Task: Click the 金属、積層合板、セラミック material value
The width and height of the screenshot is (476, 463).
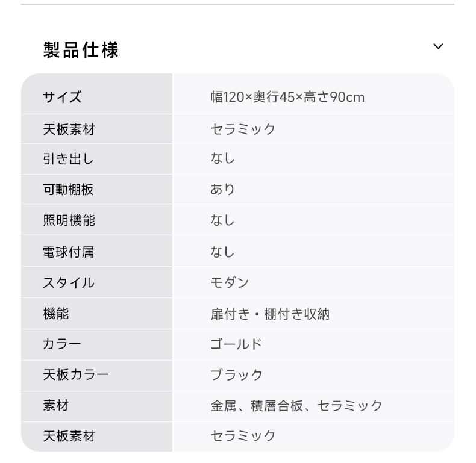Action: coord(296,406)
